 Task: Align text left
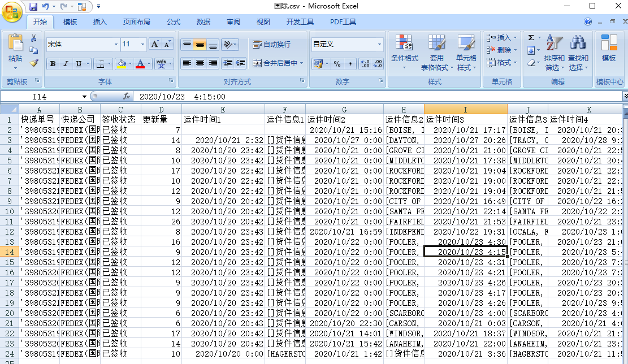click(187, 63)
